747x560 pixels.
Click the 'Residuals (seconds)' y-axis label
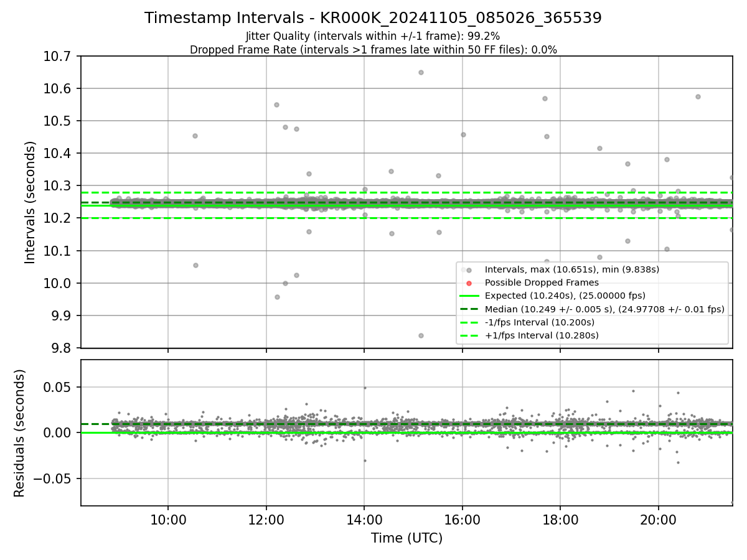click(20, 433)
